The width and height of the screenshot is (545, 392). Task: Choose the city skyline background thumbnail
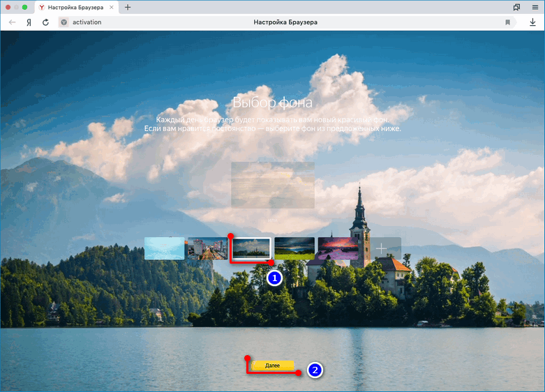207,248
